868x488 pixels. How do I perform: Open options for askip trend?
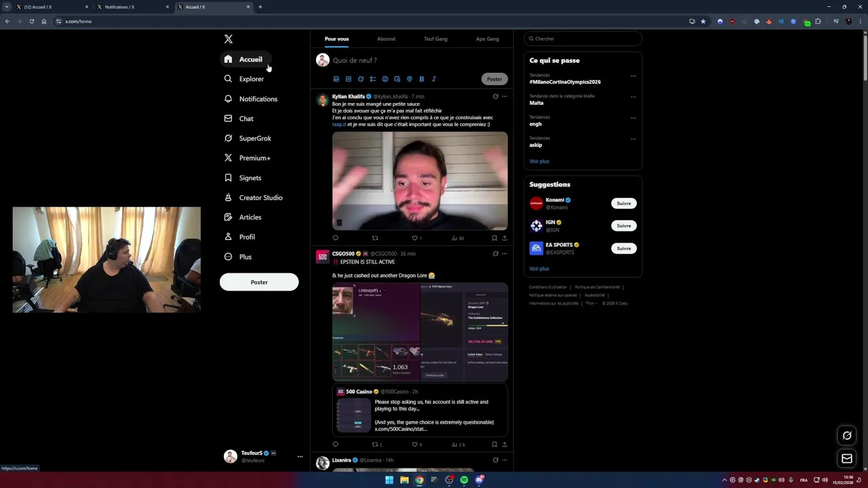pyautogui.click(x=633, y=139)
